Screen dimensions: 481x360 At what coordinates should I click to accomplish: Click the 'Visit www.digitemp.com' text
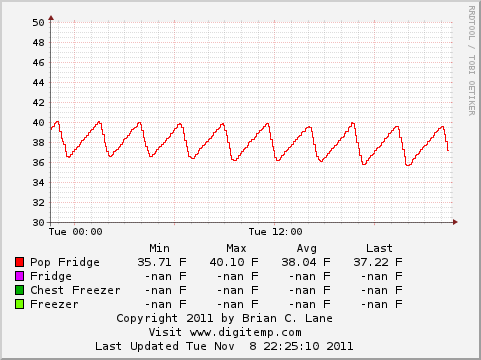(x=225, y=332)
